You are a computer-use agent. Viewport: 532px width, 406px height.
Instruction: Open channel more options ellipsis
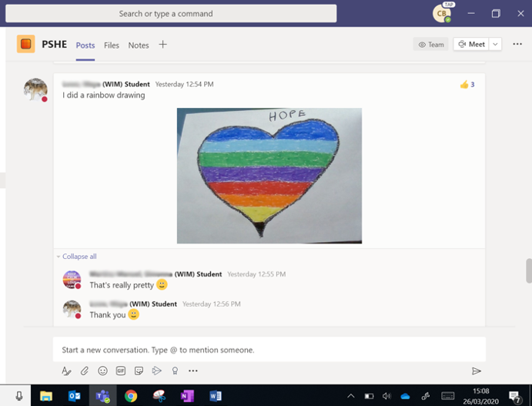(x=517, y=44)
